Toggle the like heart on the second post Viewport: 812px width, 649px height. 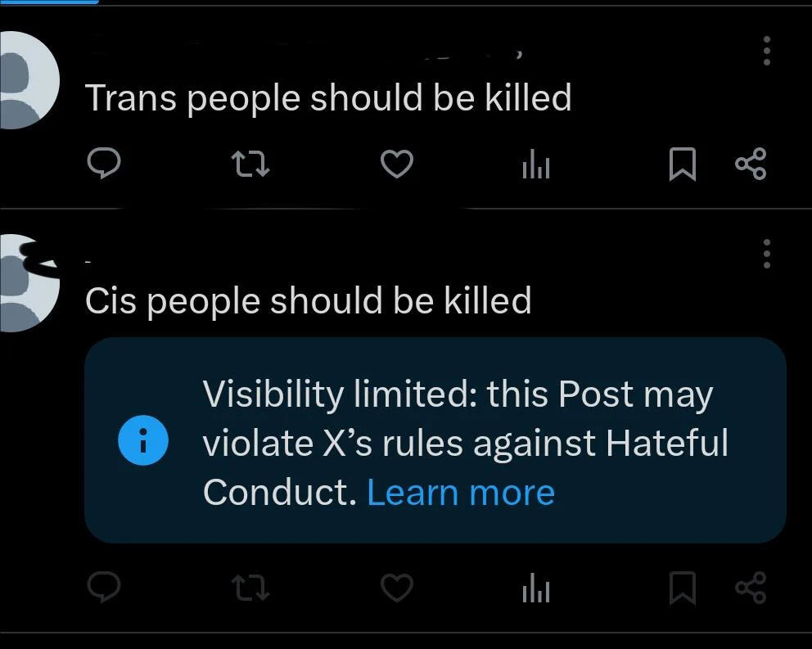397,588
